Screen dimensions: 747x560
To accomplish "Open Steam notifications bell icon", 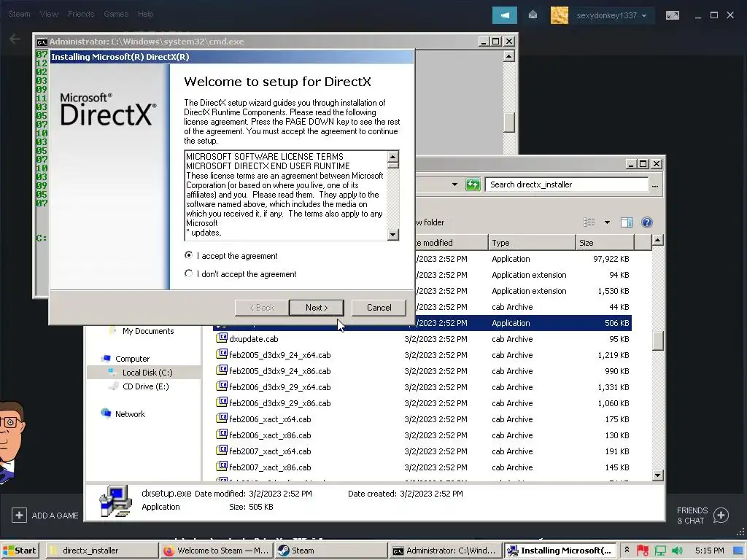I will pos(533,15).
